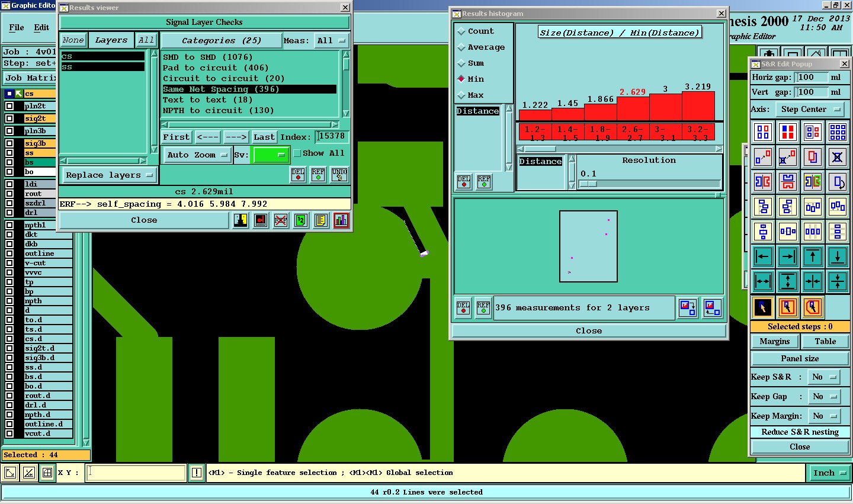Click the X Y coordinate input field
Image resolution: width=853 pixels, height=504 pixels.
[136, 473]
